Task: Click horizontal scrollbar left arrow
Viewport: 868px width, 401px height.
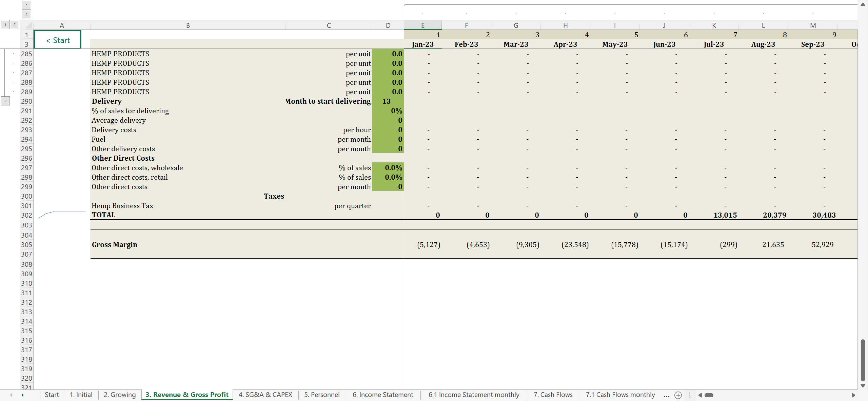Action: click(700, 395)
